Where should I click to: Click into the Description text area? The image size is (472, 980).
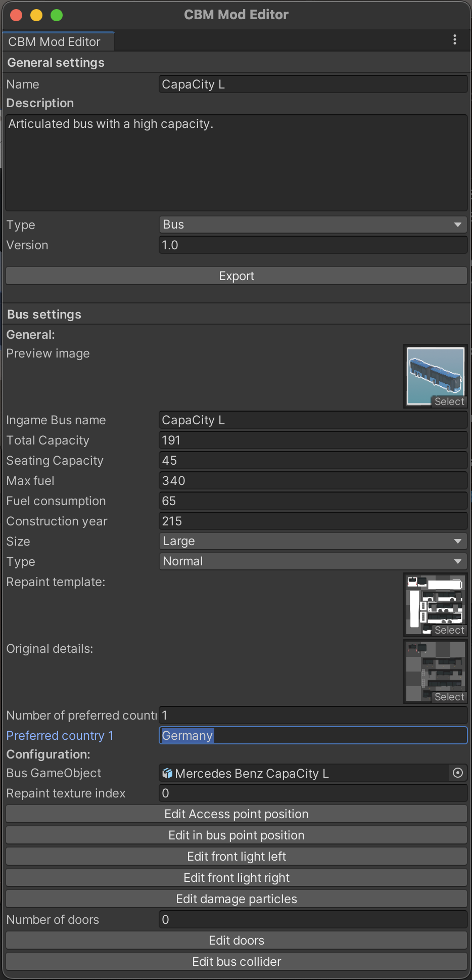[x=237, y=163]
